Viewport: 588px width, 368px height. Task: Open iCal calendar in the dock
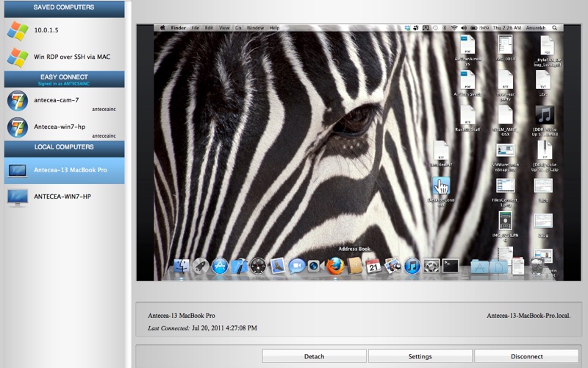point(373,266)
